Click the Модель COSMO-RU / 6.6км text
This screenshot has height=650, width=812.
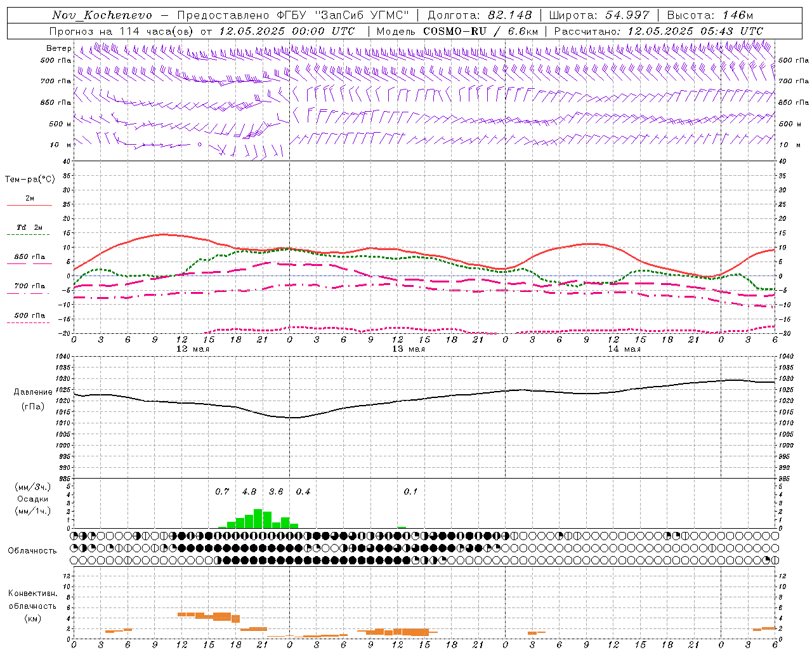[x=457, y=31]
